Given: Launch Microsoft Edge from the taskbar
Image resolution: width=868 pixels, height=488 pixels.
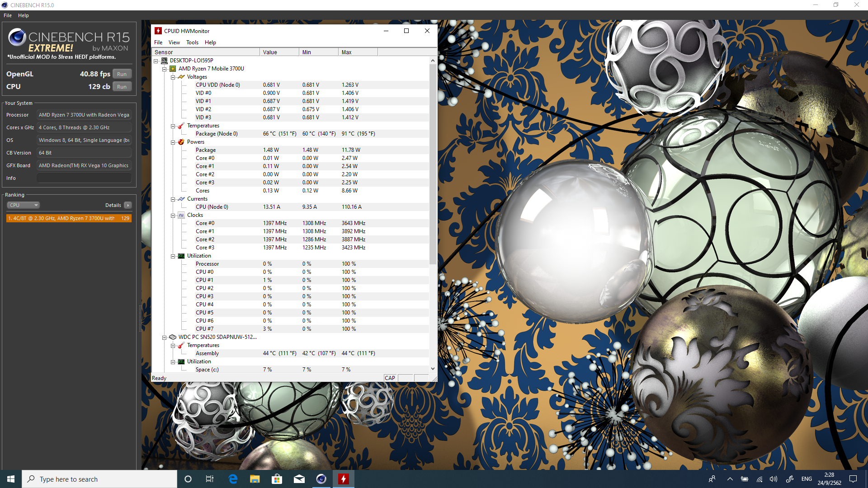Looking at the screenshot, I should coord(233,479).
